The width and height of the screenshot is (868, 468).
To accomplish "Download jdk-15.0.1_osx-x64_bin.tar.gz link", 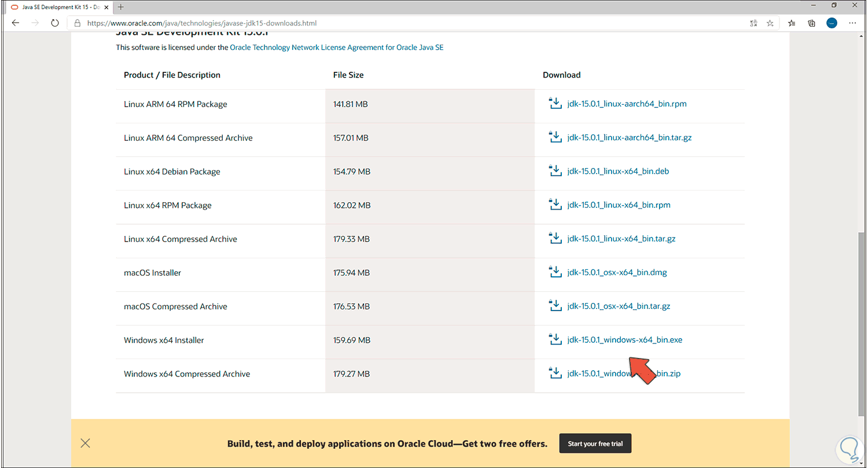I will [x=619, y=306].
